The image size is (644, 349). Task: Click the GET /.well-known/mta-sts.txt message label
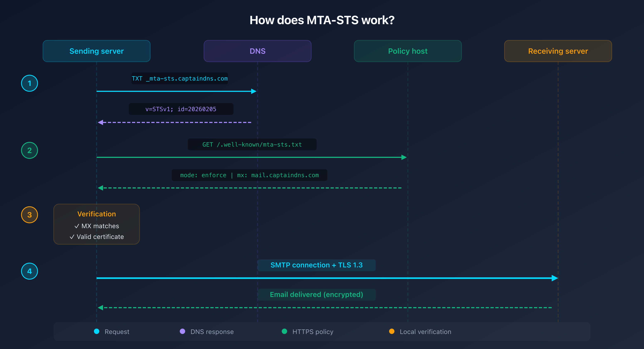pos(252,144)
